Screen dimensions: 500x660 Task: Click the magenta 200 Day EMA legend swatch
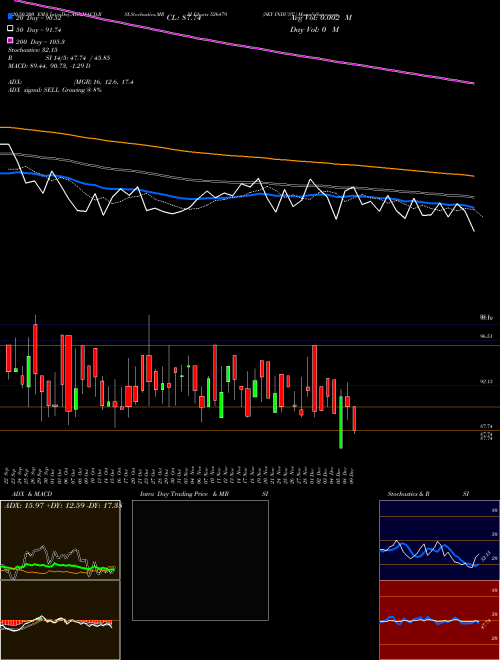pos(10,41)
